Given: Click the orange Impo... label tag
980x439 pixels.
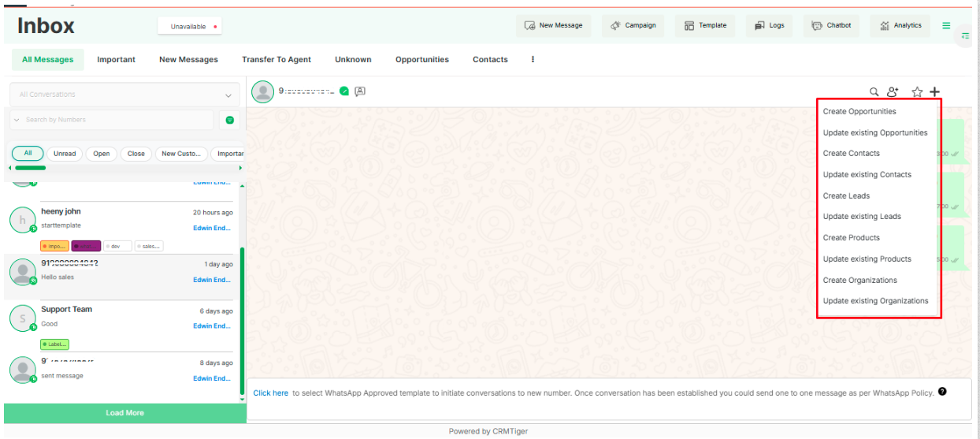Looking at the screenshot, I should point(54,246).
